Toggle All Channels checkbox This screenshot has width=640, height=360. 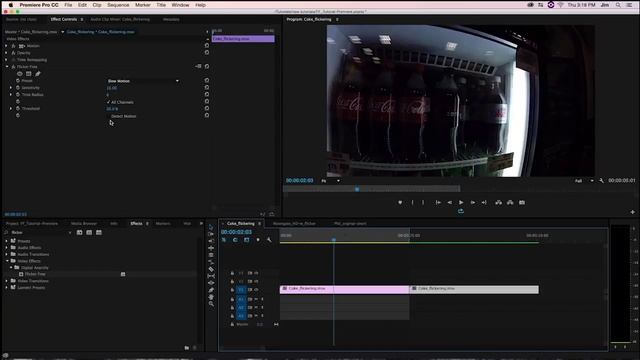coord(108,102)
